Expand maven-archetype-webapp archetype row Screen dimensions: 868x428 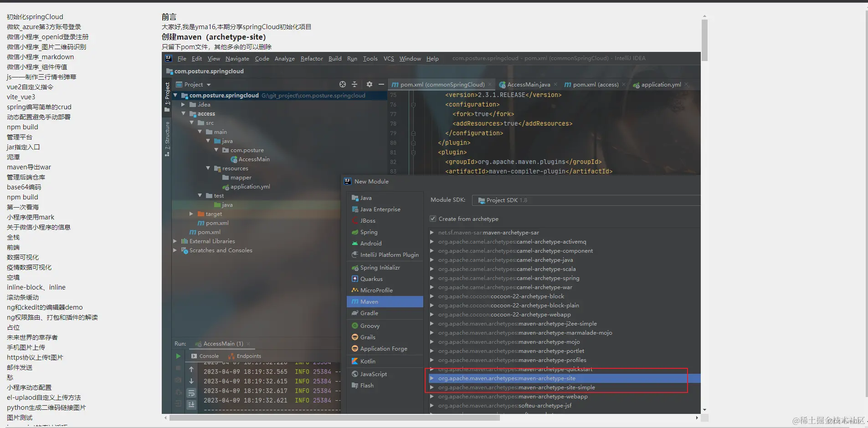[431, 397]
